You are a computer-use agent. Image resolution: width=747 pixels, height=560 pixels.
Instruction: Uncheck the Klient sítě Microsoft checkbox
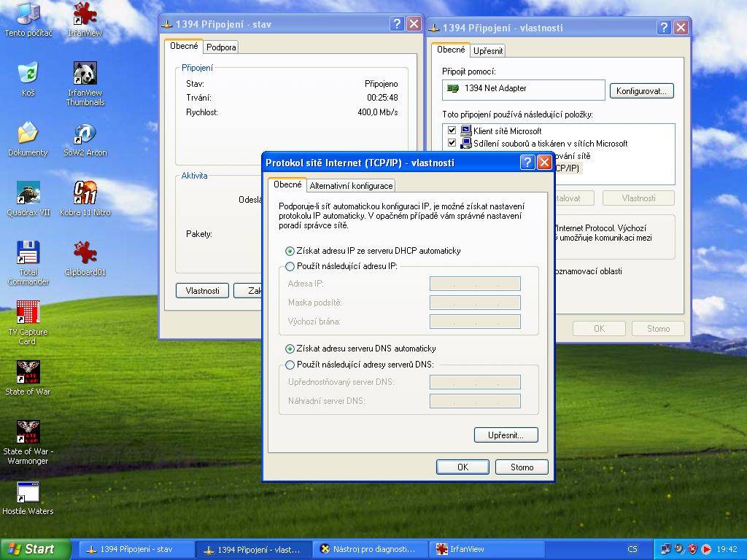[x=452, y=130]
